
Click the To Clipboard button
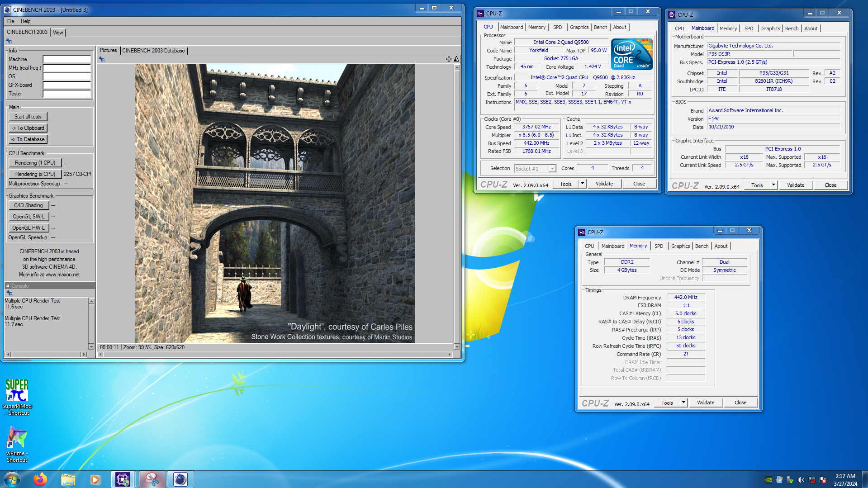pyautogui.click(x=28, y=128)
